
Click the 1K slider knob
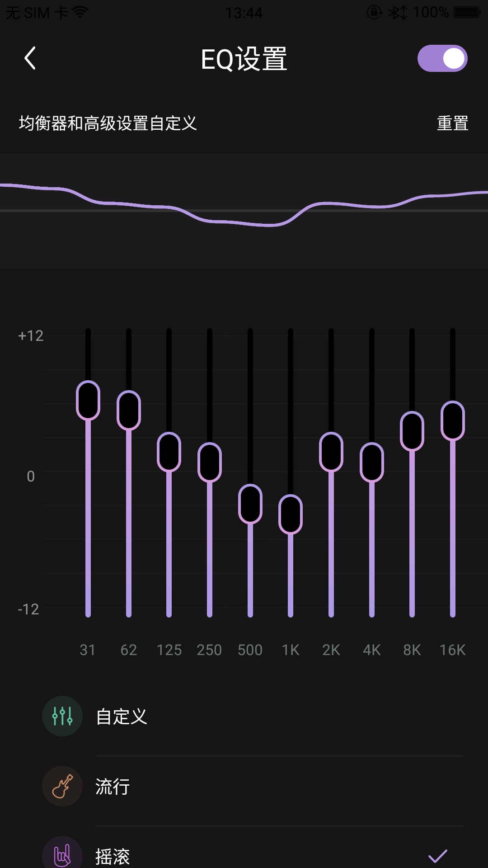[291, 514]
